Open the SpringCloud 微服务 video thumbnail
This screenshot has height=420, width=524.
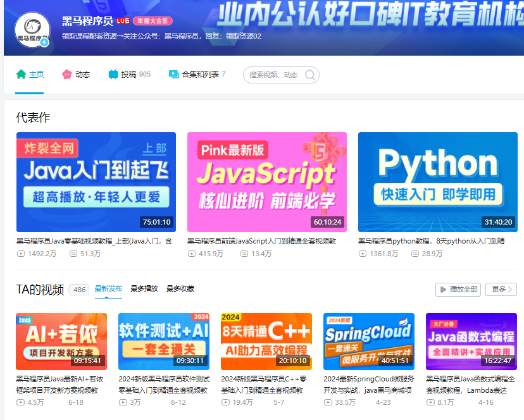368,342
